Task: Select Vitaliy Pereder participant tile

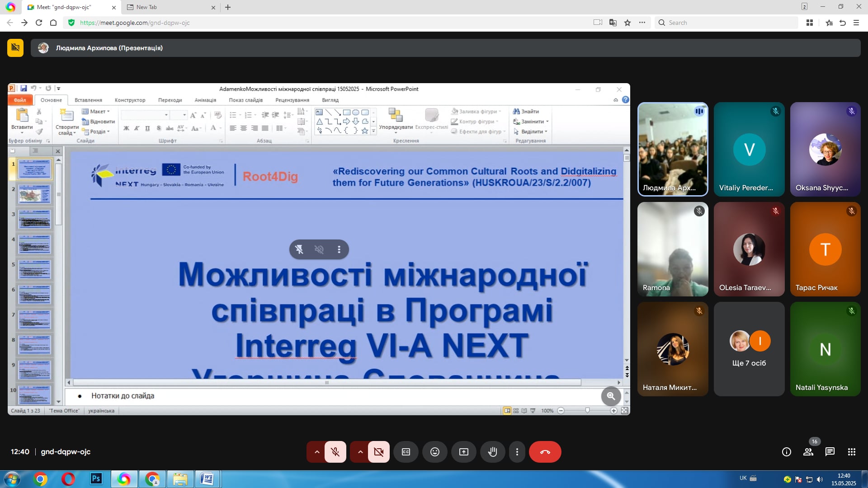Action: point(749,149)
